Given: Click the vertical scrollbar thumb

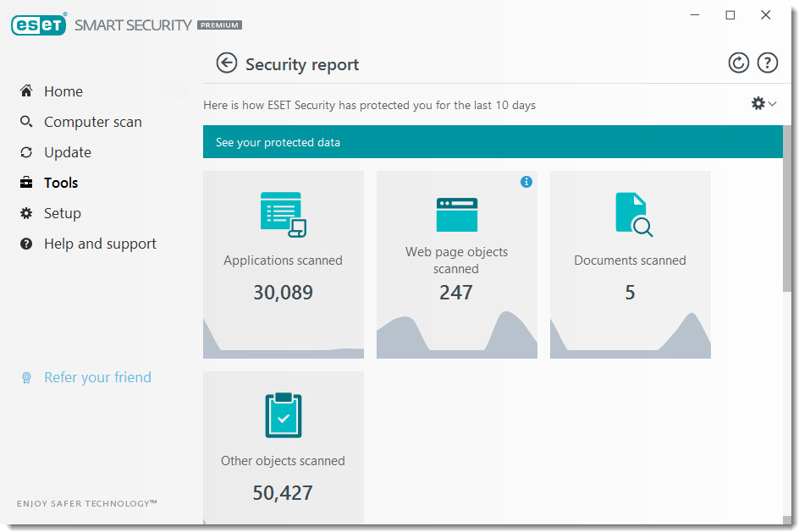Looking at the screenshot, I should pyautogui.click(x=787, y=208).
